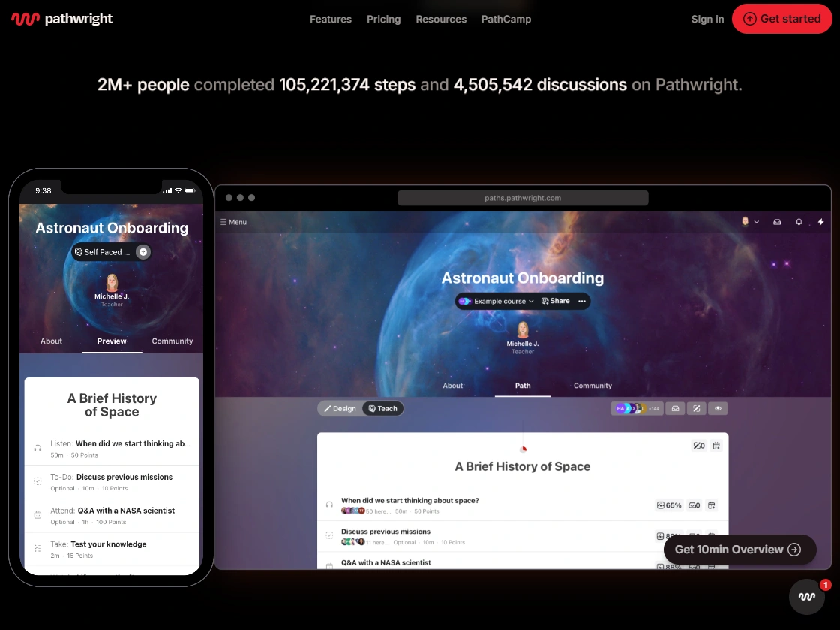Switch to Design mode
The image size is (840, 630).
[x=340, y=408]
